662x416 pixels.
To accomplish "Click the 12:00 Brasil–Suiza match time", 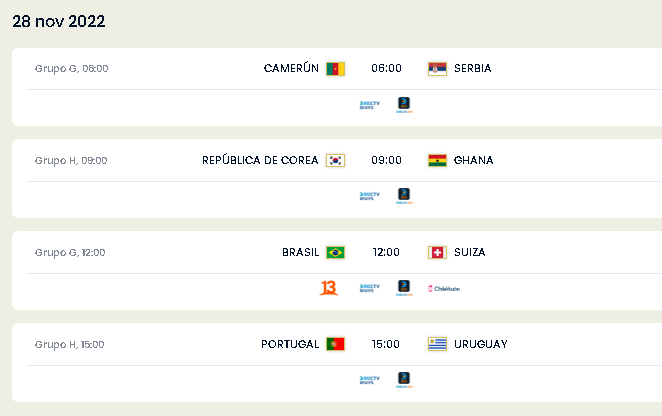I will click(386, 252).
